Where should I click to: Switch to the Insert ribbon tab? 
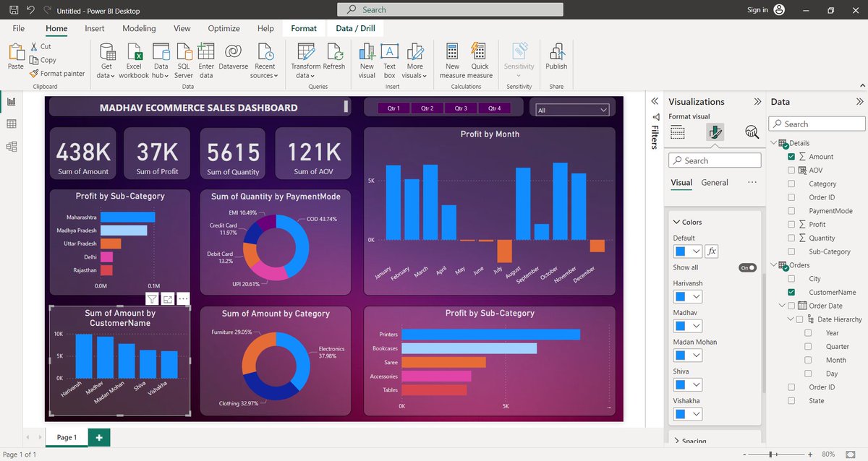pyautogui.click(x=95, y=28)
